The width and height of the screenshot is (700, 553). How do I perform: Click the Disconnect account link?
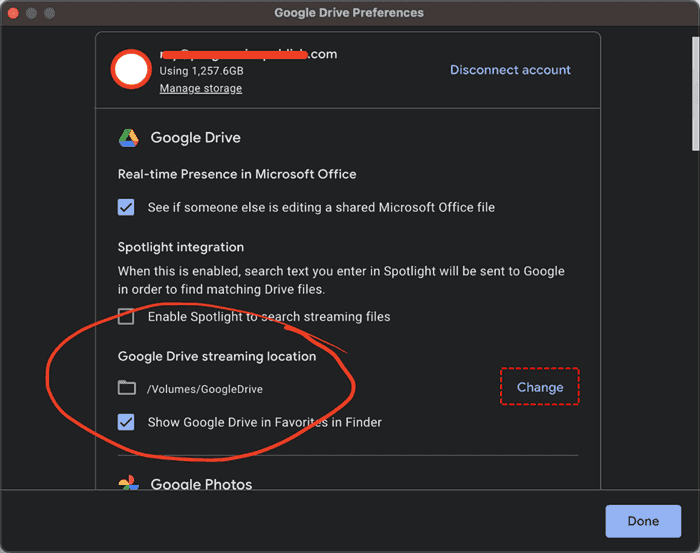(510, 70)
